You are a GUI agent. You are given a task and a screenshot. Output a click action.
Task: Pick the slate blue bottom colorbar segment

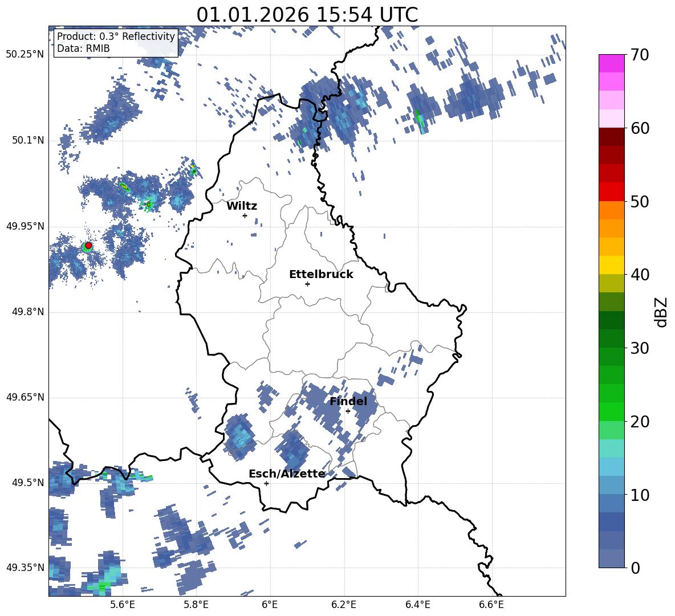pos(611,558)
